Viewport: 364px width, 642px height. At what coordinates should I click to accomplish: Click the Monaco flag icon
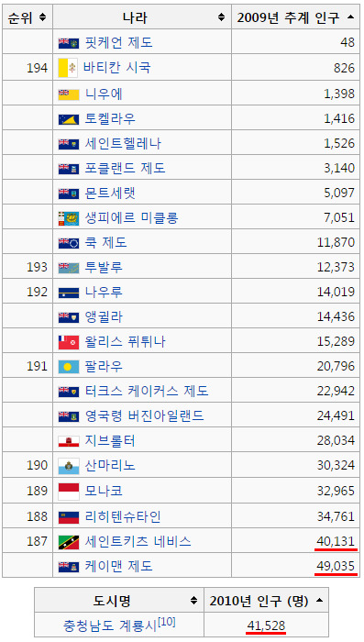point(69,492)
